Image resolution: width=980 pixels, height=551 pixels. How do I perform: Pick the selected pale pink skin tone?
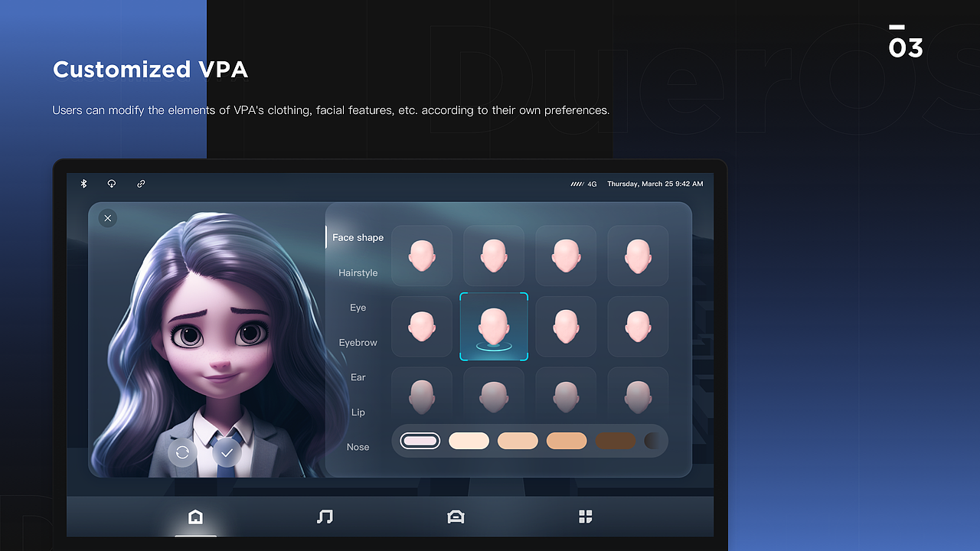click(420, 441)
